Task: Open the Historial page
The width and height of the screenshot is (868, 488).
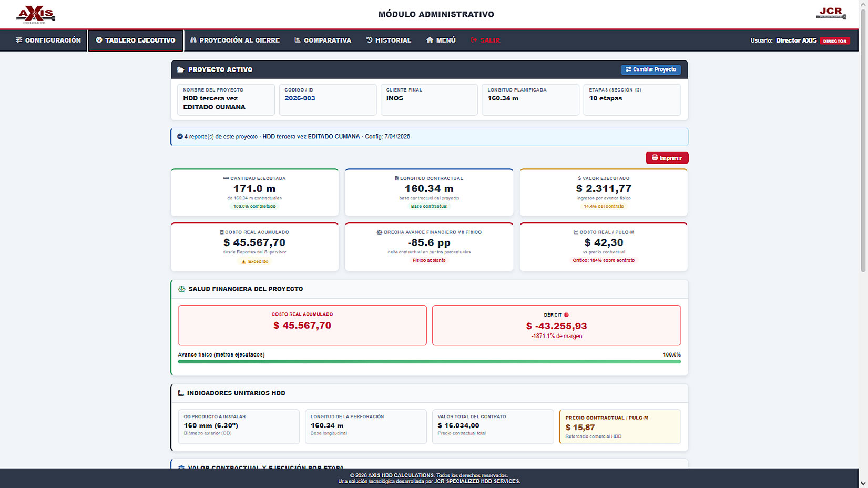Action: (x=389, y=40)
